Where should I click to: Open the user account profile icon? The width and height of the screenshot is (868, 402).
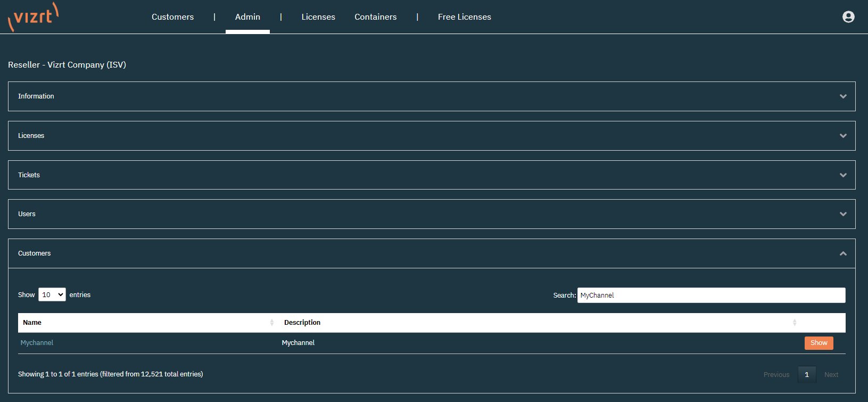(848, 17)
